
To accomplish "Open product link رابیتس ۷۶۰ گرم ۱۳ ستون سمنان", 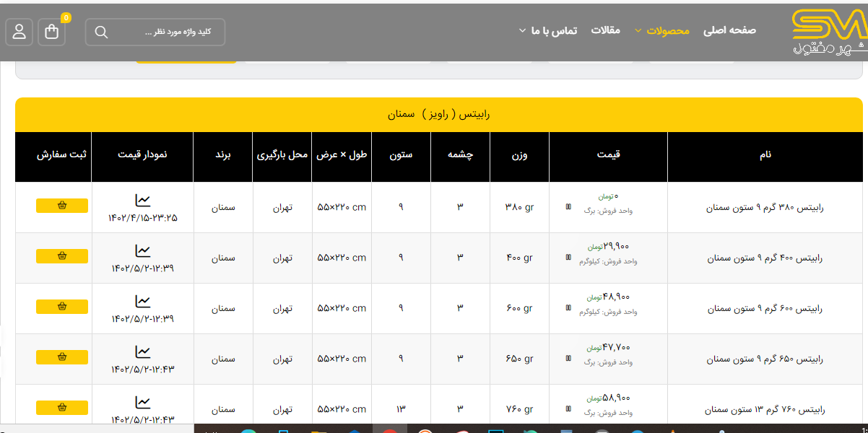I will [765, 410].
